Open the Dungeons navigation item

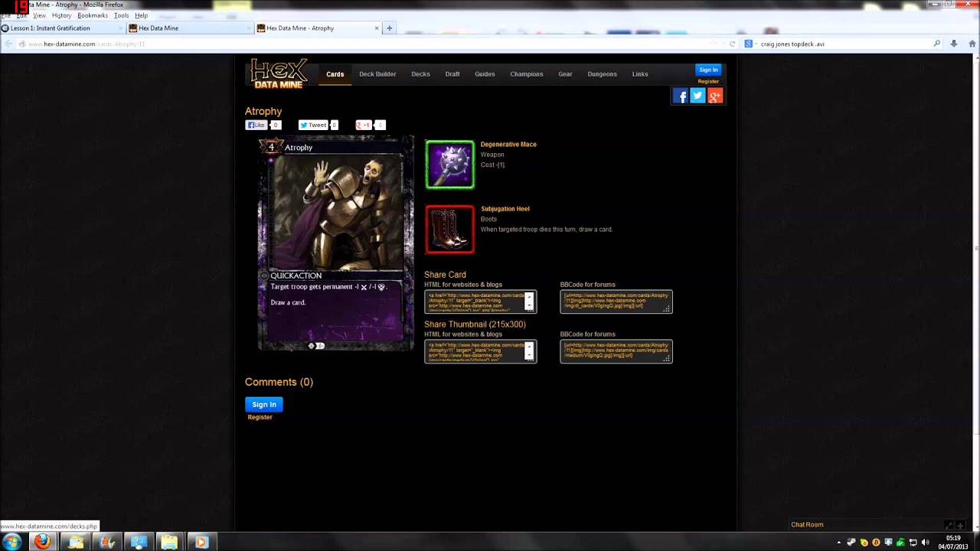[x=602, y=74]
